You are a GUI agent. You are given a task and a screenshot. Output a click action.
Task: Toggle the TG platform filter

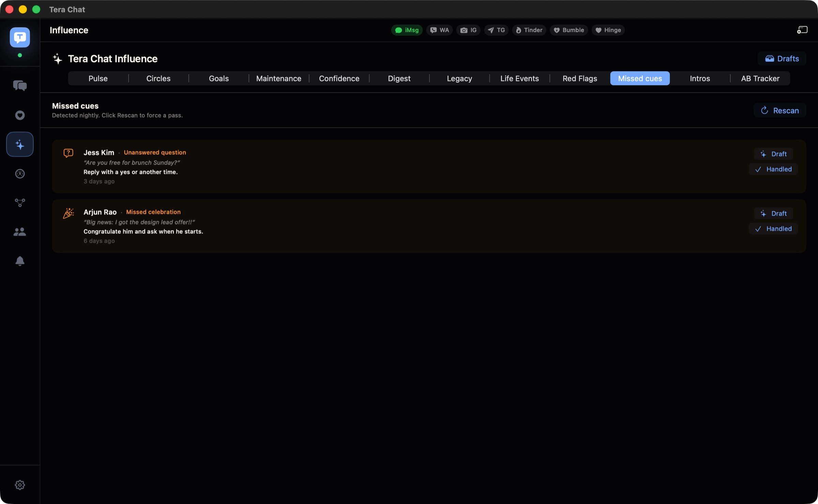496,30
